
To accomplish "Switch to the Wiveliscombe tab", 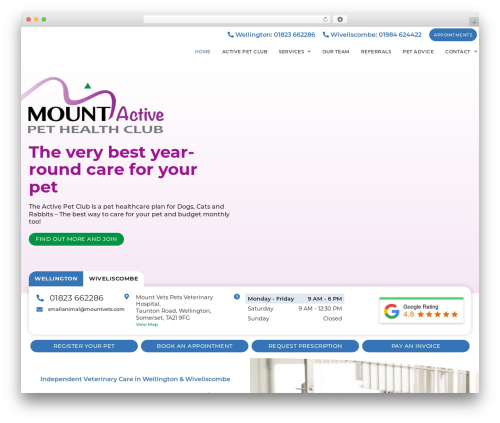I will point(113,279).
